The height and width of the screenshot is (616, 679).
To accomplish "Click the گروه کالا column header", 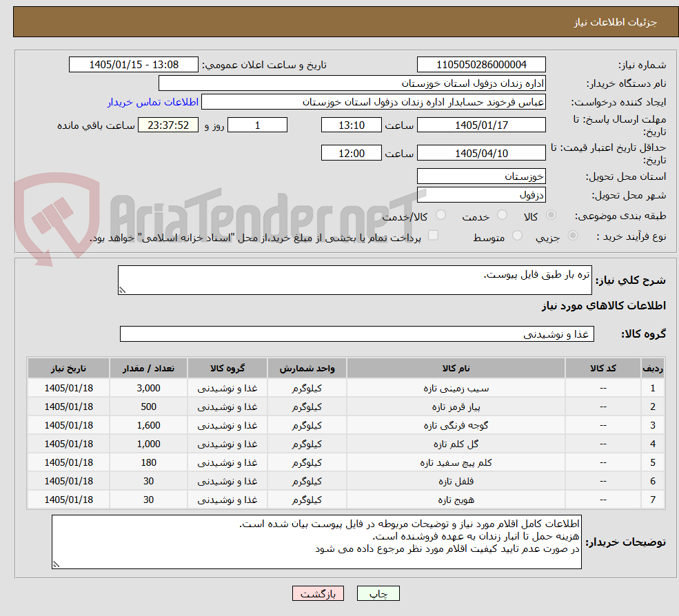I will click(227, 369).
